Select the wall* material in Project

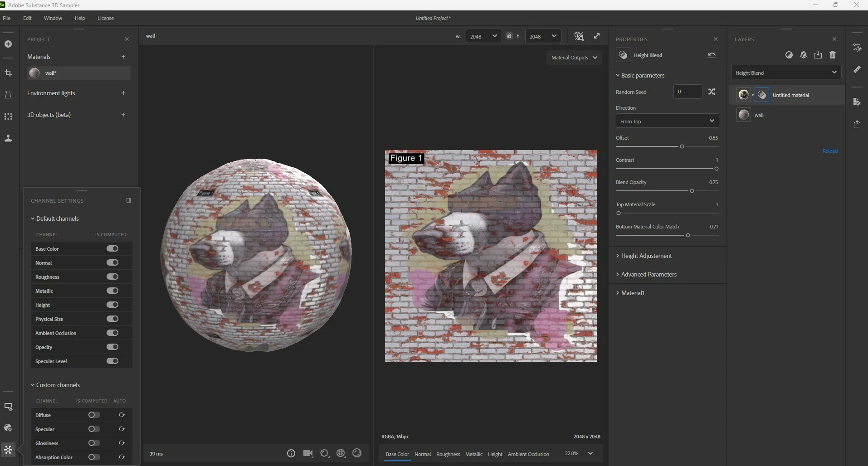tap(79, 73)
